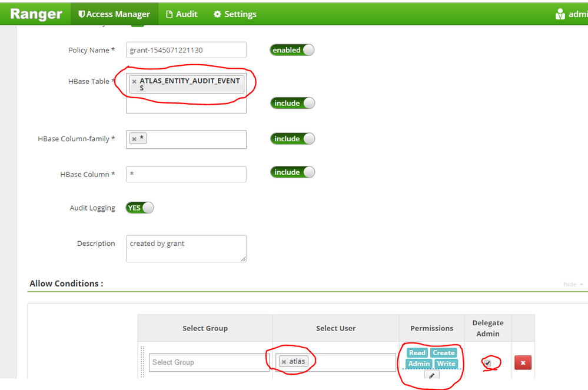Click the Permissions column header
Viewport: 588px width, 390px height.
[431, 328]
